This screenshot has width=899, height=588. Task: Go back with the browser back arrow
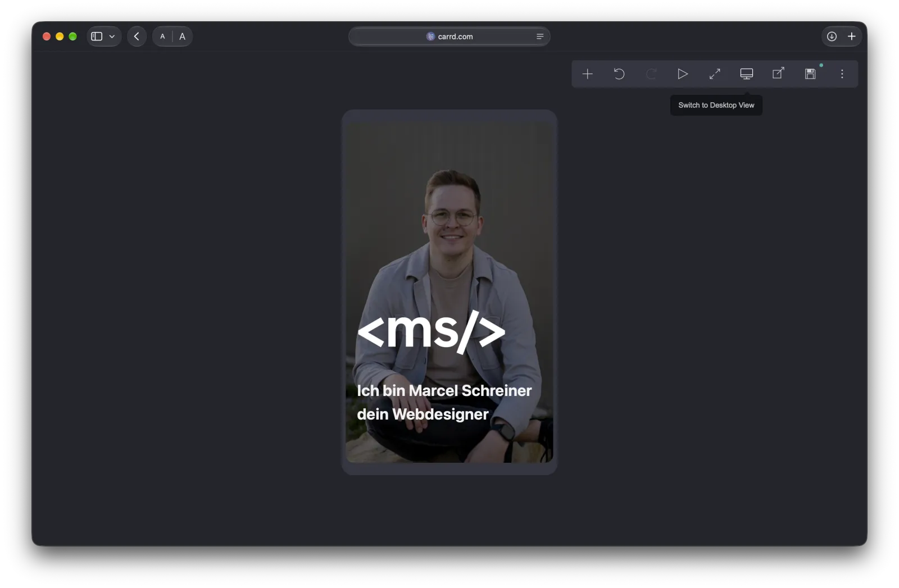click(x=137, y=37)
